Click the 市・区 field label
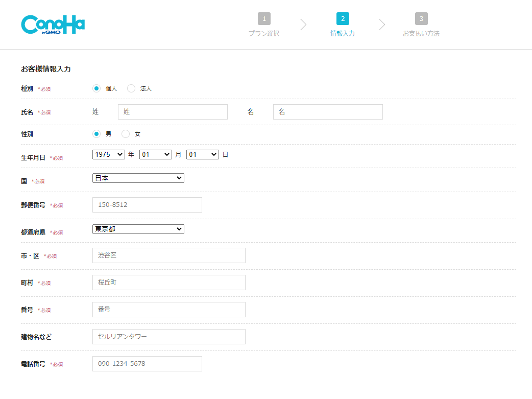Viewport: 532px width, 399px height. [x=30, y=256]
